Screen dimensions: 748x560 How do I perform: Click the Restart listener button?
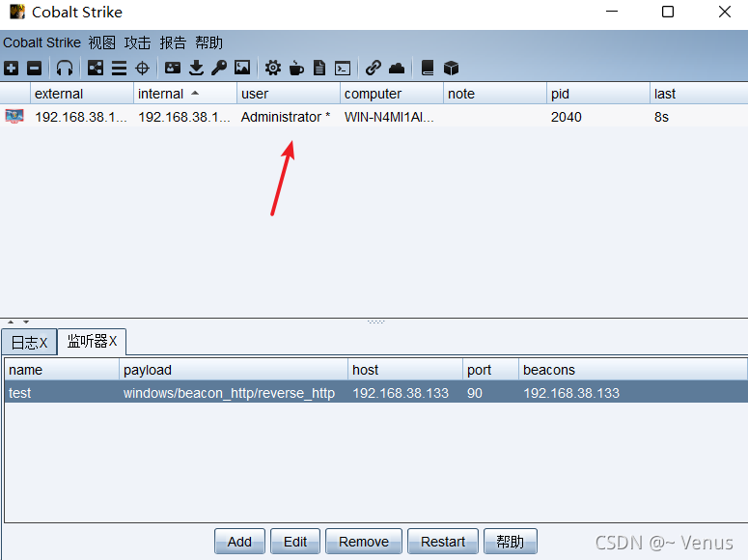(x=443, y=542)
